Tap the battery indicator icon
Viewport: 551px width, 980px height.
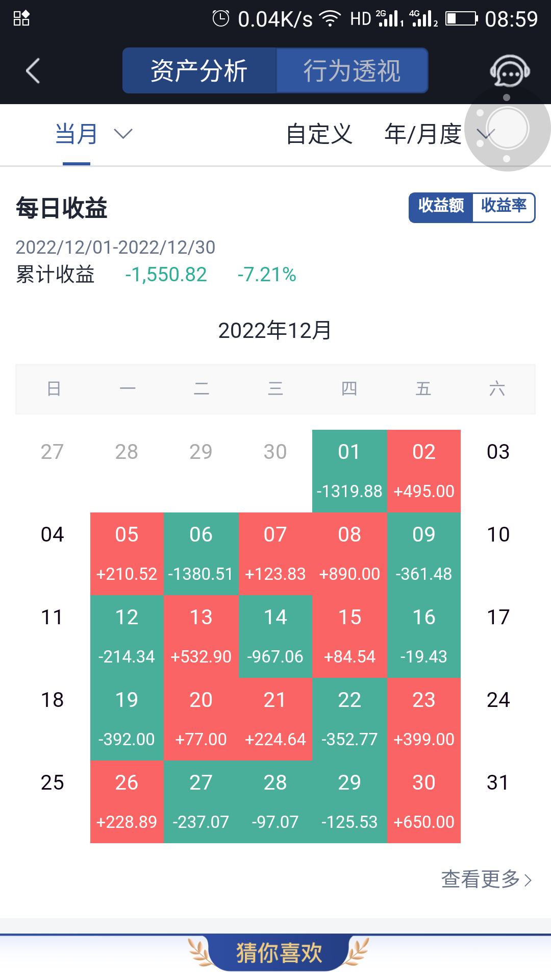tap(462, 19)
